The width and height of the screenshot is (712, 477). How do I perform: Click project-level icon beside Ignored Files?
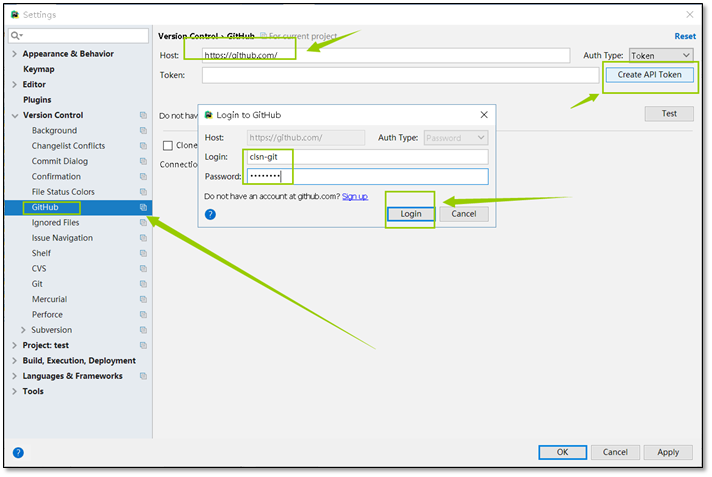(144, 223)
